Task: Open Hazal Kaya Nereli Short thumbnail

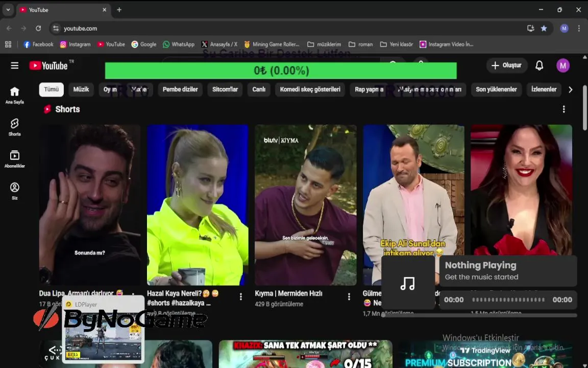Action: click(x=198, y=204)
